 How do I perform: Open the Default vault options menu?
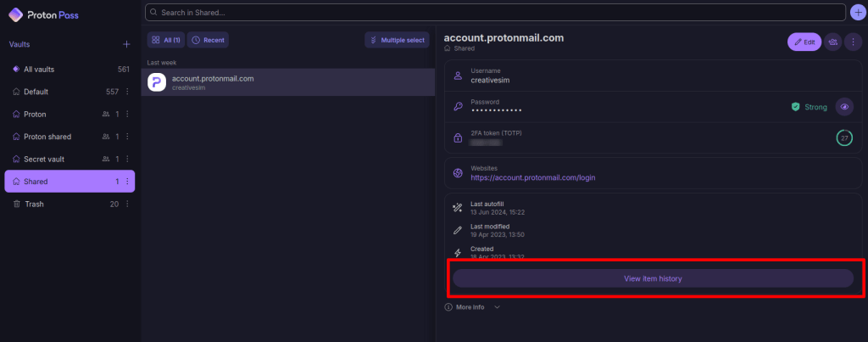tap(127, 92)
